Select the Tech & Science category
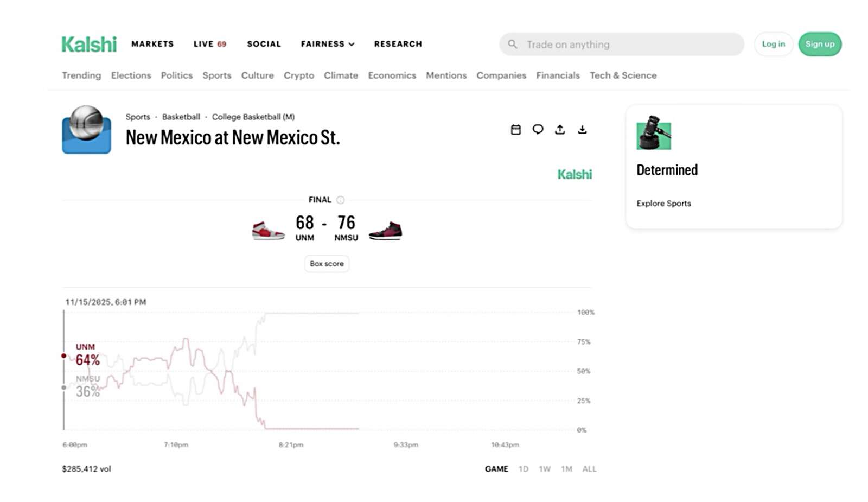Screen dimensions: 868x502 coord(623,75)
